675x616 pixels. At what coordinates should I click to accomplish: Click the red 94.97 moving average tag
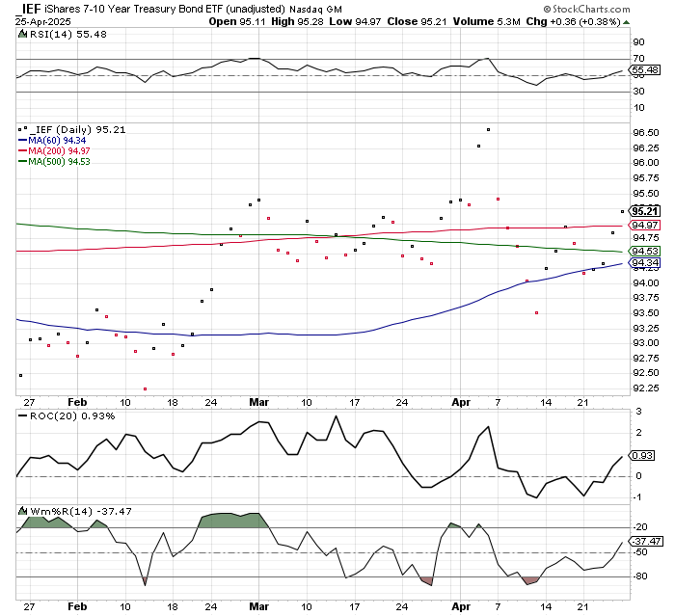coord(644,225)
